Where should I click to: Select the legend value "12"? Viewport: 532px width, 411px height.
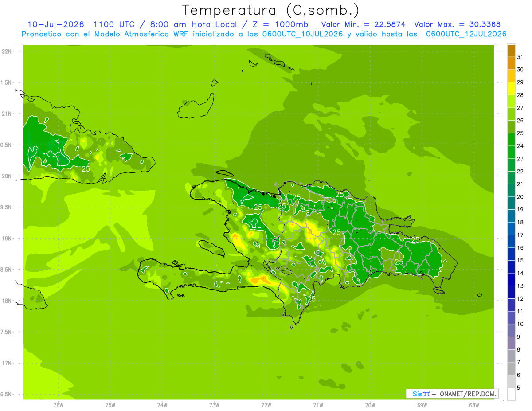click(520, 299)
